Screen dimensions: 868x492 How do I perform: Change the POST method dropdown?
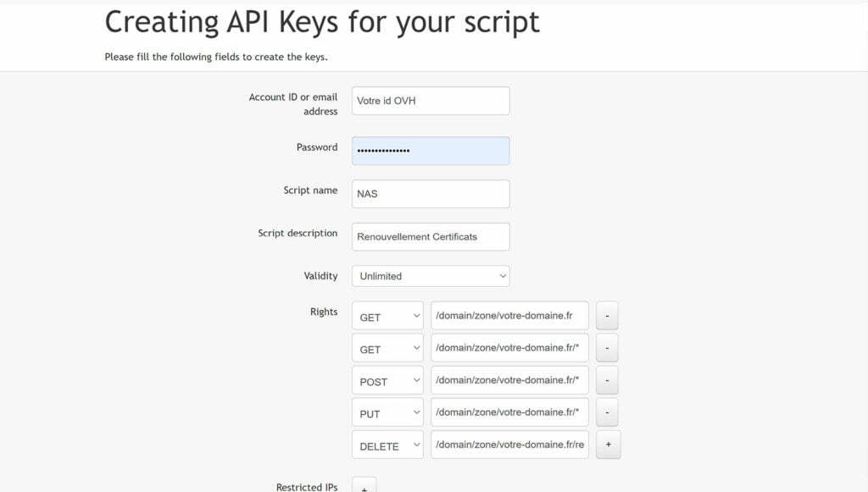pos(387,380)
